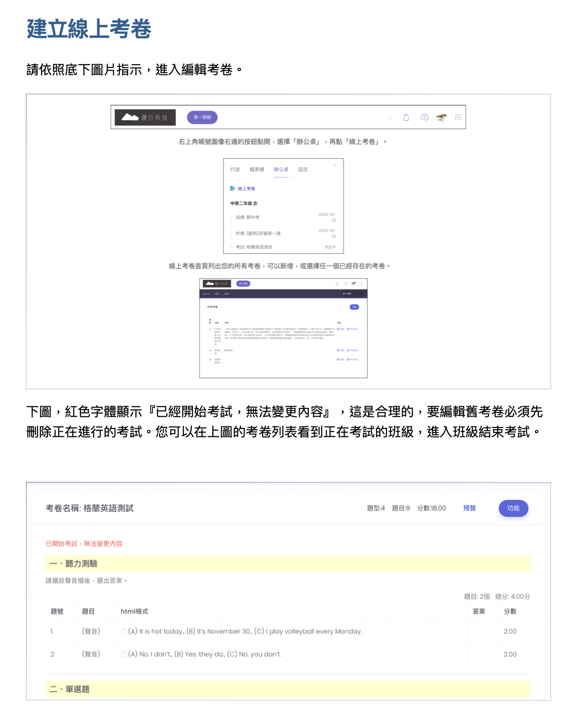
Task: Open the 功能 menu beside 預覽
Action: [513, 508]
